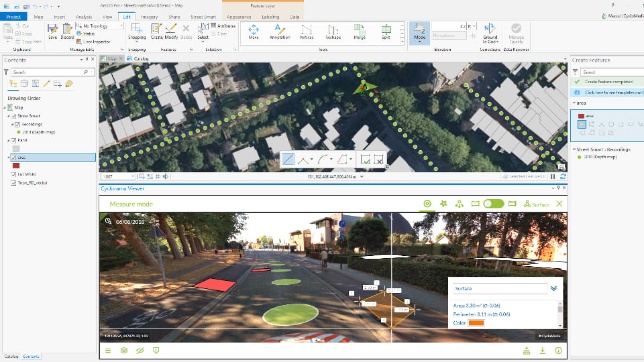
Task: Select the Merge tool
Action: pos(360,32)
